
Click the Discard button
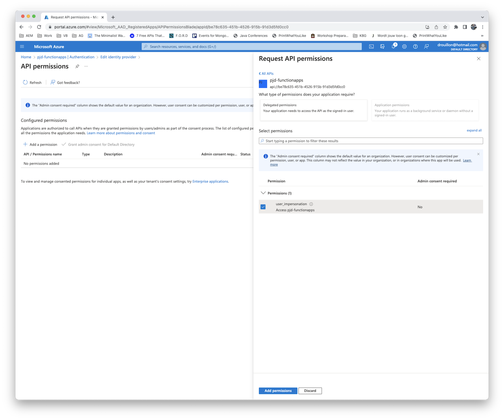pos(310,391)
